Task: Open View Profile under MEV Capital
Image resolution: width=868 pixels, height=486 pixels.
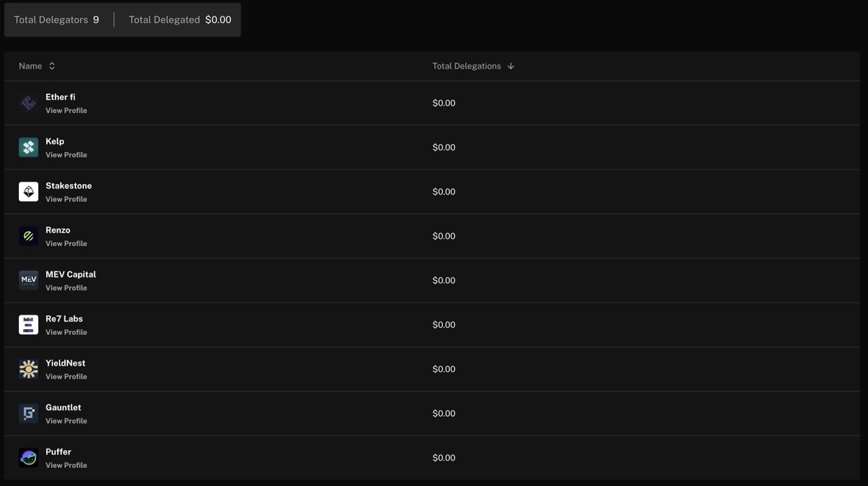Action: tap(66, 288)
